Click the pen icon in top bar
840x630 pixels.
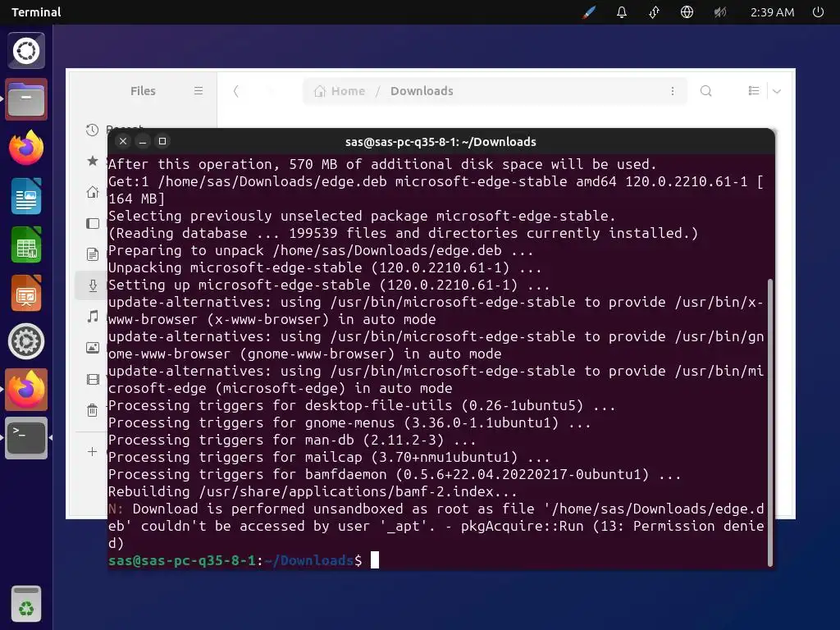coord(589,12)
